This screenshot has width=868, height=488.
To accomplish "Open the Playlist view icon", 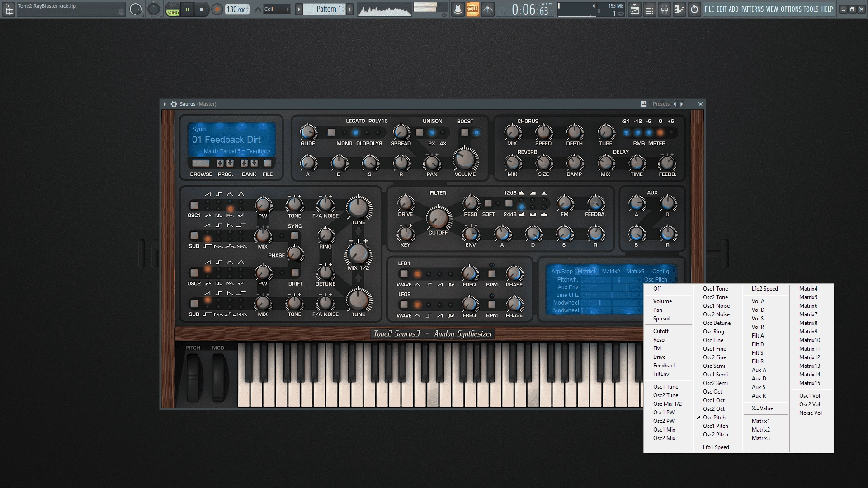I will [x=635, y=9].
